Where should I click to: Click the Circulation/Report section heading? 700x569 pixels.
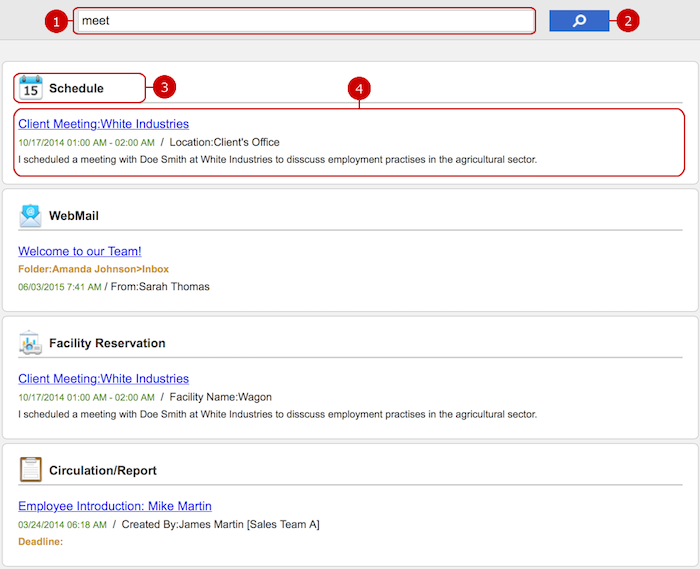tap(103, 470)
